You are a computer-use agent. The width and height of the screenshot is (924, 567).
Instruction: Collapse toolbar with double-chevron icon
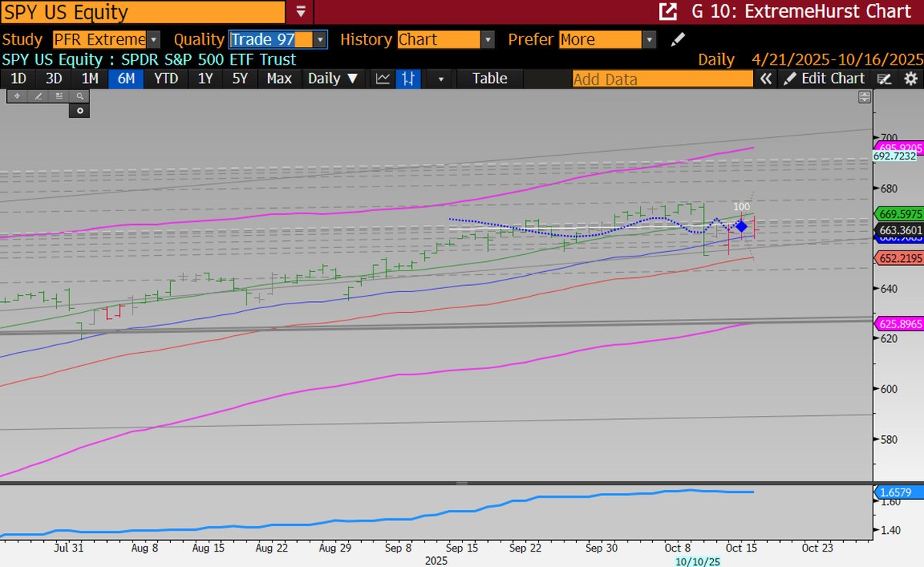pyautogui.click(x=766, y=79)
